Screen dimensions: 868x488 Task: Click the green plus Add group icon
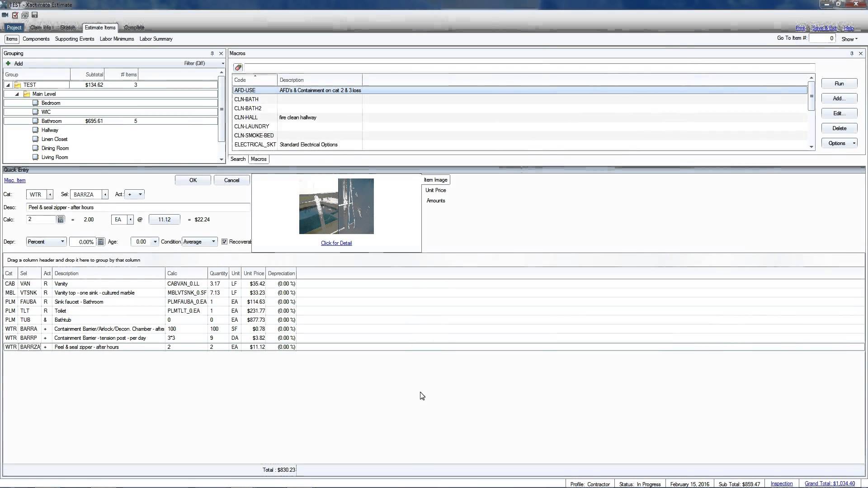click(8, 64)
